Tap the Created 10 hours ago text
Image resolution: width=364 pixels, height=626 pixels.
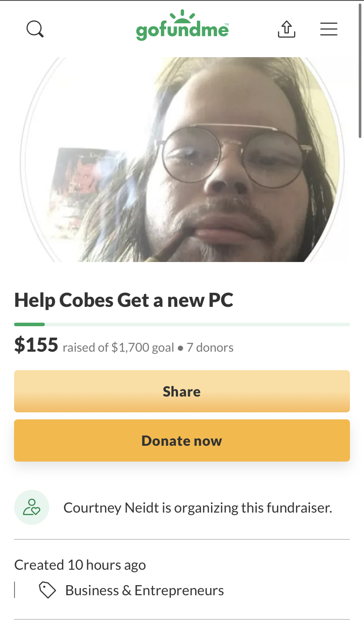[80, 565]
